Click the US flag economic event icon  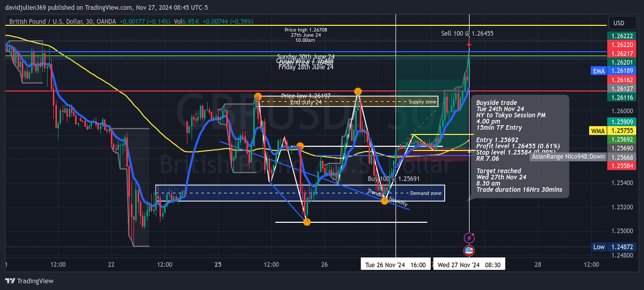469,251
